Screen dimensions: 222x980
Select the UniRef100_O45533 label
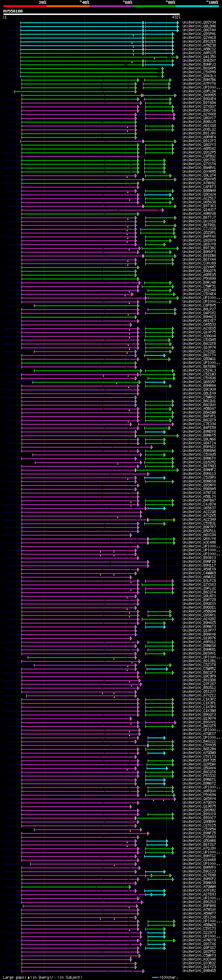[199, 324]
